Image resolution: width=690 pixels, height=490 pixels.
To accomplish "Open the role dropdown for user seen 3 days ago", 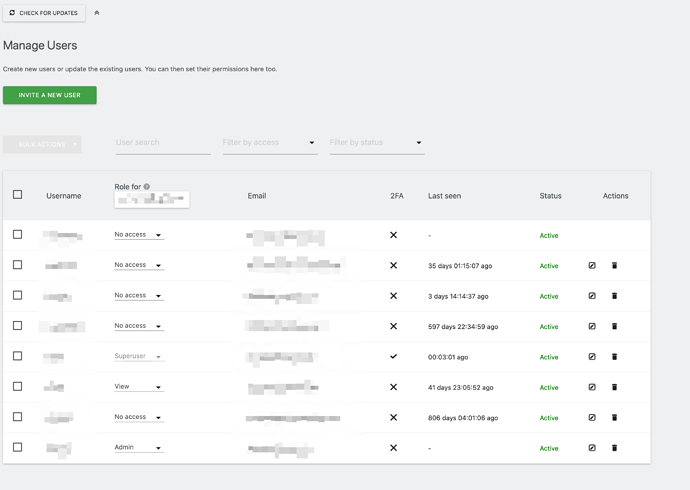I will [139, 296].
